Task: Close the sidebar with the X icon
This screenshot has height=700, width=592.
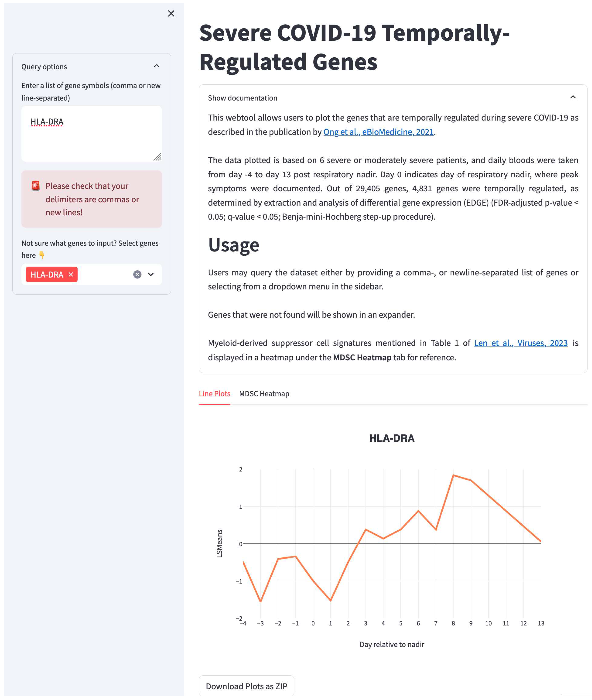Action: pos(171,13)
